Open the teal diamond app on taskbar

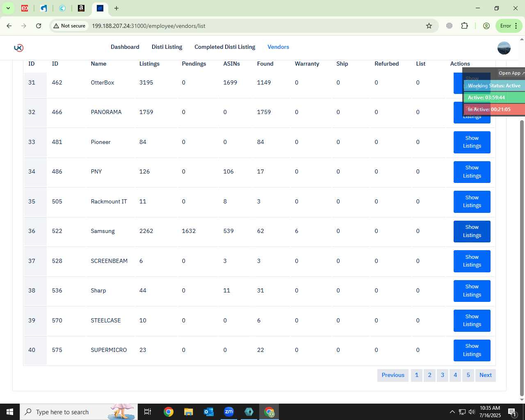249,412
